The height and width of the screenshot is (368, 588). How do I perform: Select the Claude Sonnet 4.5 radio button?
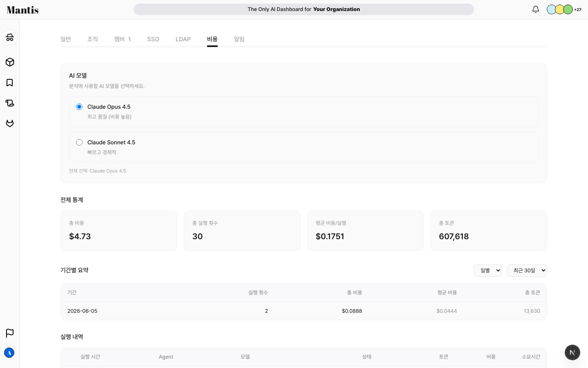(79, 142)
